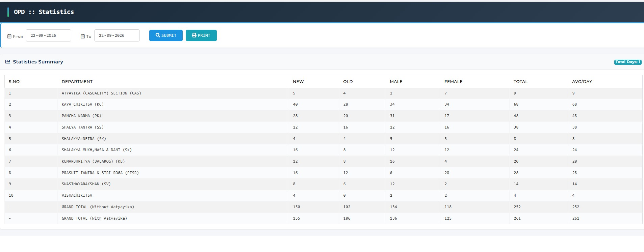
Task: Click the NEW column header
Action: (x=298, y=82)
